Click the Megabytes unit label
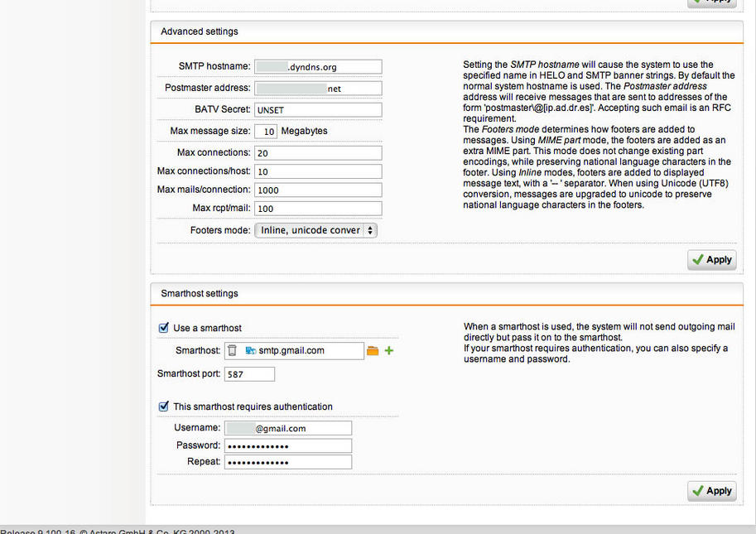 click(304, 131)
